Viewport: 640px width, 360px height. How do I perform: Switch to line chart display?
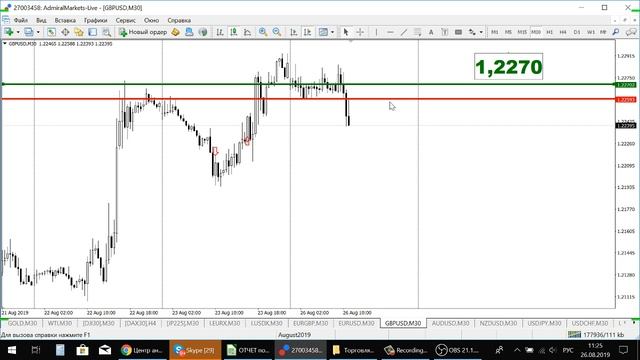[x=247, y=32]
